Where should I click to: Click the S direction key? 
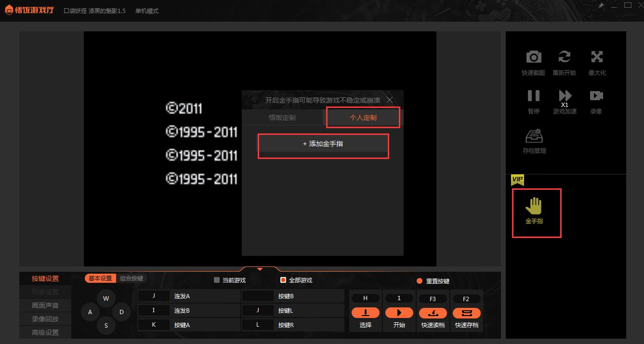point(106,326)
